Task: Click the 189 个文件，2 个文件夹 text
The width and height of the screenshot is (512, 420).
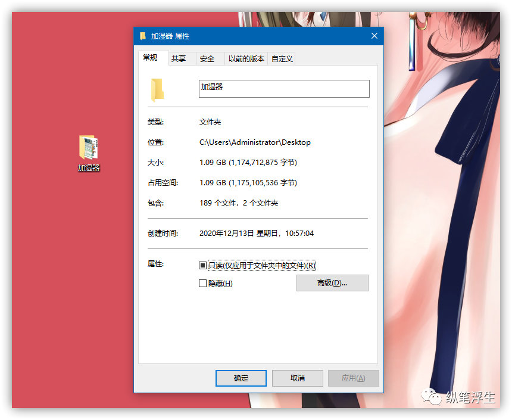Action: (239, 203)
